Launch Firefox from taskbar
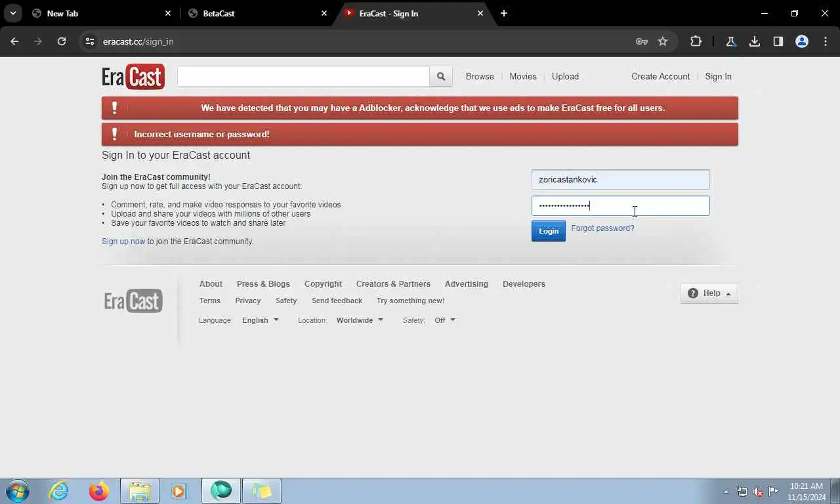 [99, 491]
